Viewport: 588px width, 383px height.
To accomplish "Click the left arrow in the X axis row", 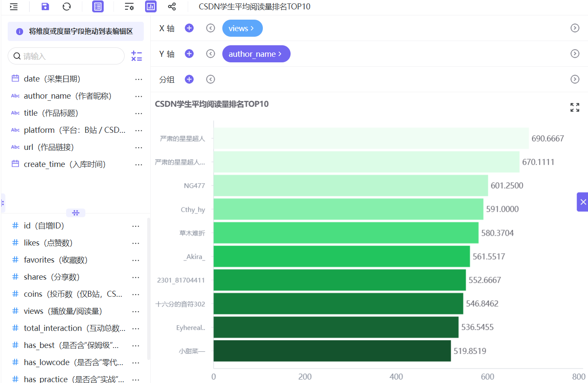I will tap(210, 28).
